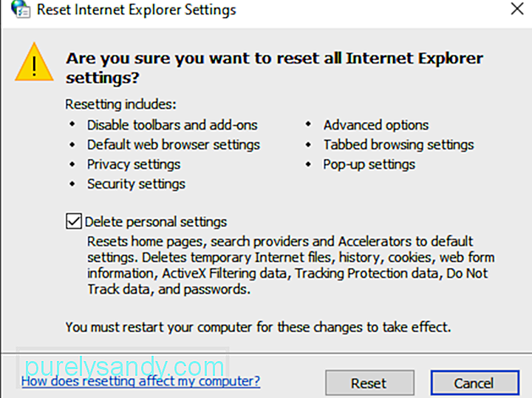
Task: Click the 'Resetting includes:' label
Action: [x=120, y=104]
